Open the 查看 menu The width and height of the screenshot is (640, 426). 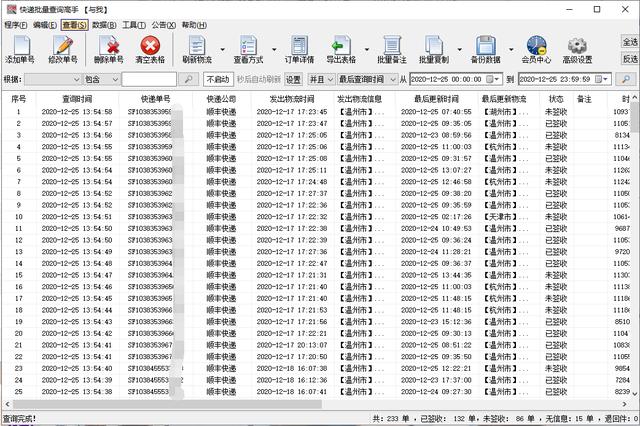(x=73, y=23)
